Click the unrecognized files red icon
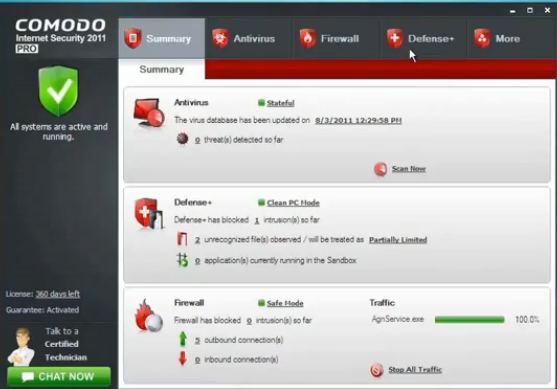Viewport: 557px width, 389px height. [x=182, y=239]
